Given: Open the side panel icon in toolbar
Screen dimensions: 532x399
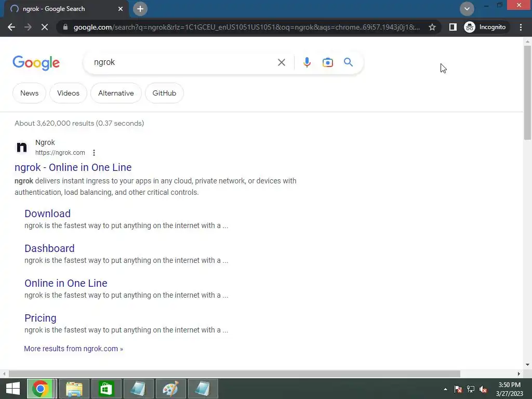Looking at the screenshot, I should tap(453, 27).
